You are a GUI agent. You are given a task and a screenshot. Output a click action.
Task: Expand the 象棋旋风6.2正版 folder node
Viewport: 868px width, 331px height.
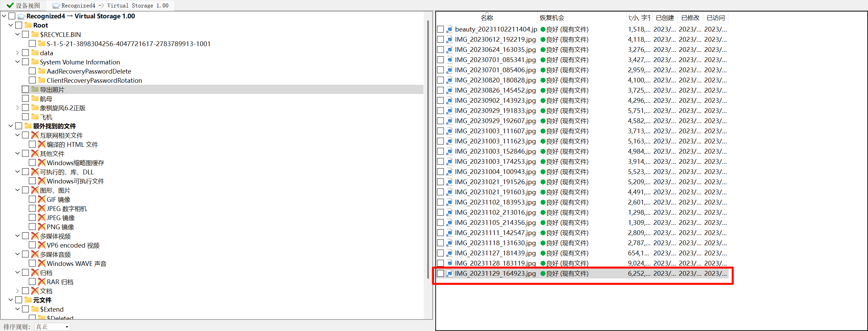pos(18,108)
